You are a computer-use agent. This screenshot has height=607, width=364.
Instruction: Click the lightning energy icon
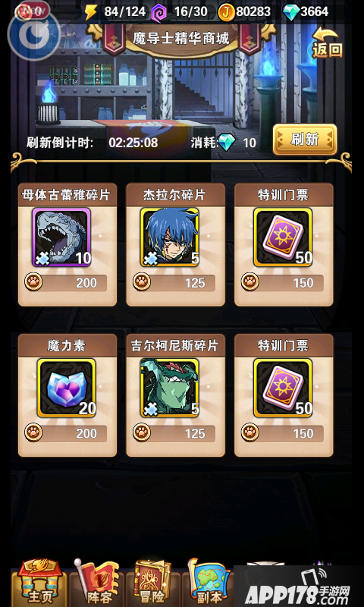pyautogui.click(x=91, y=12)
